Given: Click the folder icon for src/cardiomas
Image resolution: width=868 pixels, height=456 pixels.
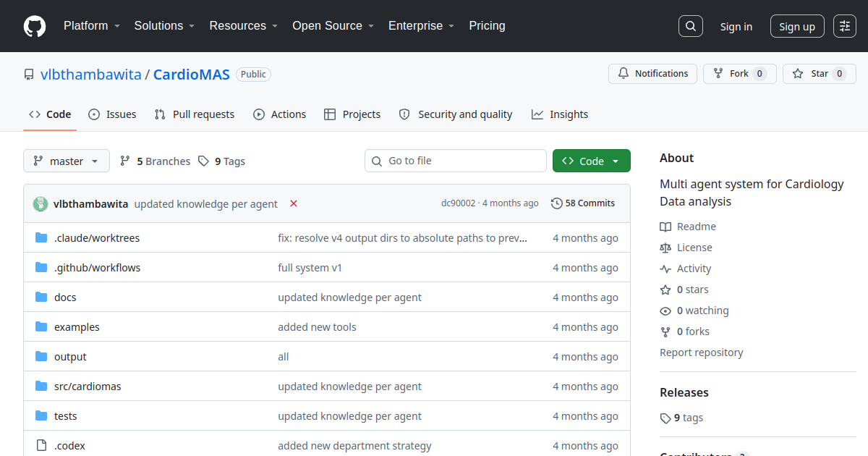Looking at the screenshot, I should click(41, 387).
